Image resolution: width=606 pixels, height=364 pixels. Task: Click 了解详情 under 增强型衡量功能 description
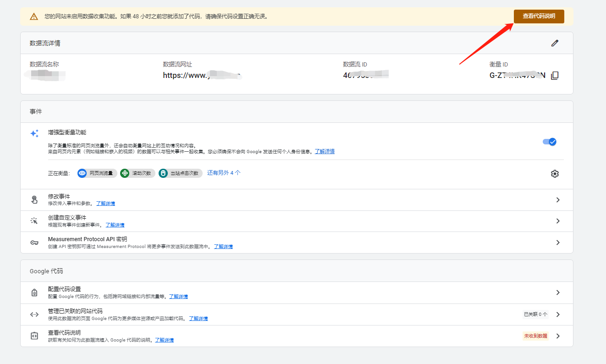pyautogui.click(x=325, y=151)
